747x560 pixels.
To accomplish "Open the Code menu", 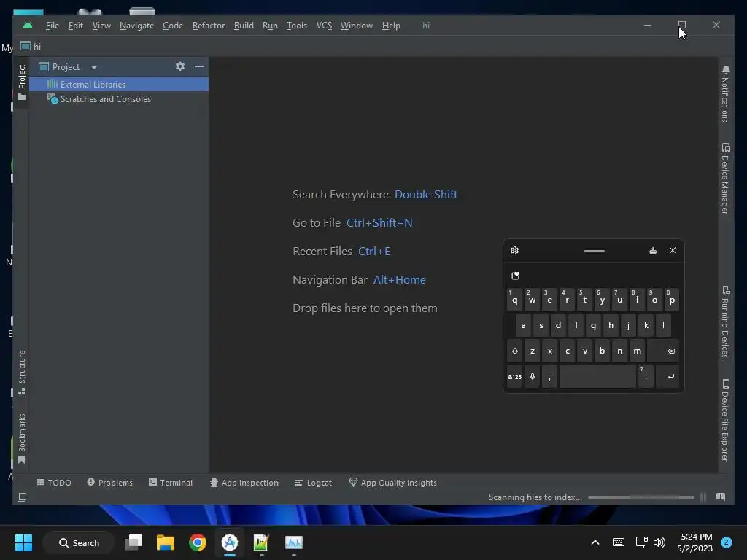I will pyautogui.click(x=173, y=26).
